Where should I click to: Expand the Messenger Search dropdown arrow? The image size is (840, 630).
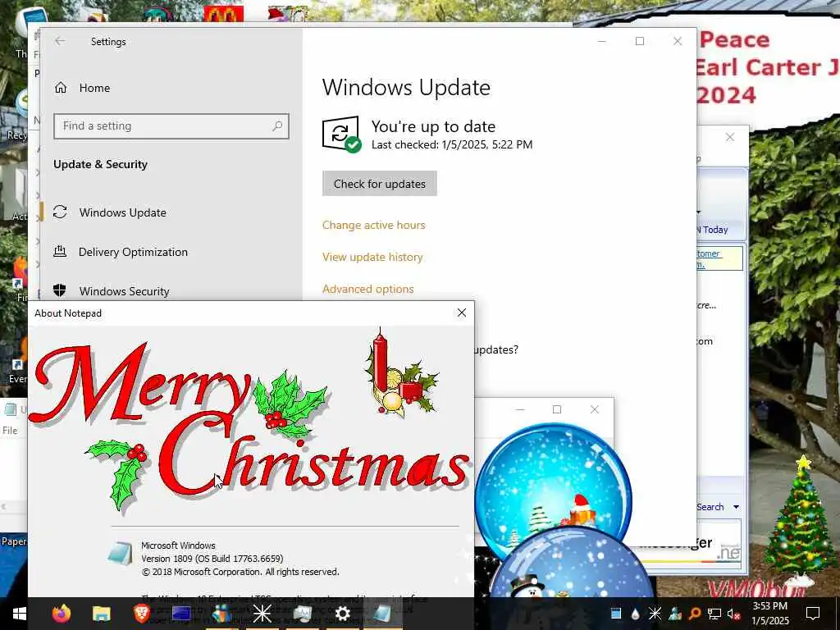(736, 507)
